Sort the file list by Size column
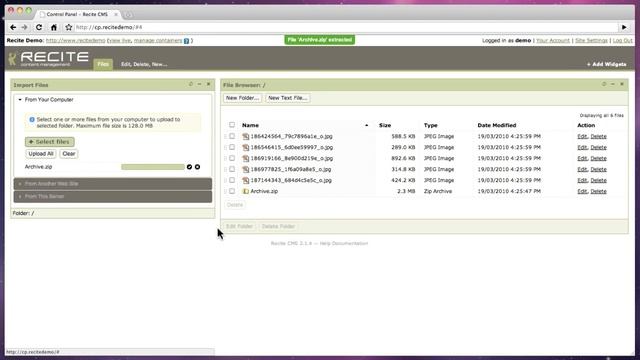 click(385, 125)
